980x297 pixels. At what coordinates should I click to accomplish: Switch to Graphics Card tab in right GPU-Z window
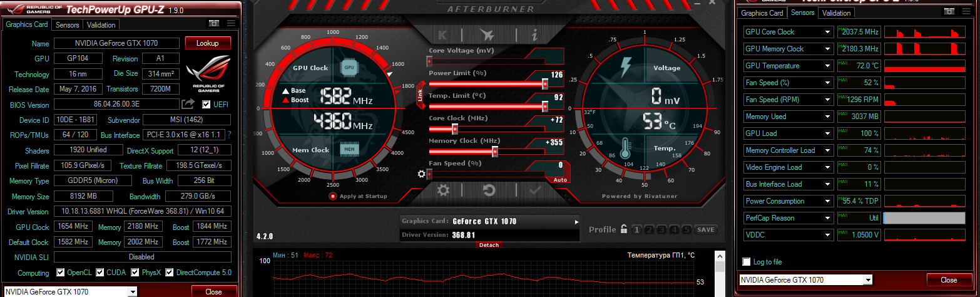point(762,13)
